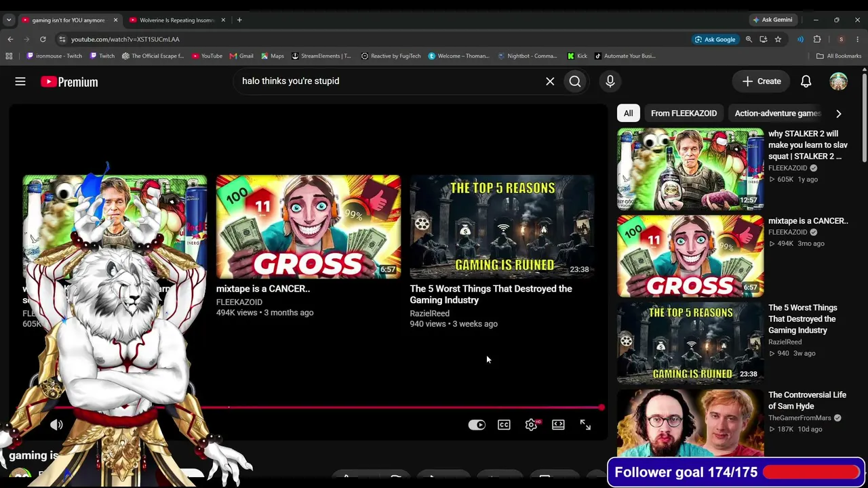
Task: Open the YouTube guide hamburger menu
Action: 20,81
